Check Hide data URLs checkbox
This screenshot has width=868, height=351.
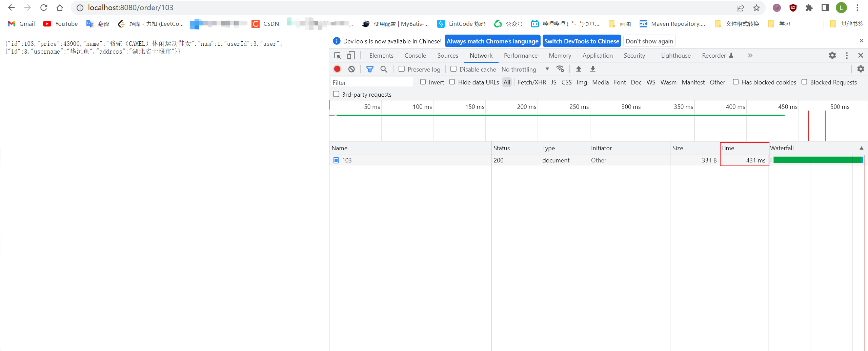[452, 82]
